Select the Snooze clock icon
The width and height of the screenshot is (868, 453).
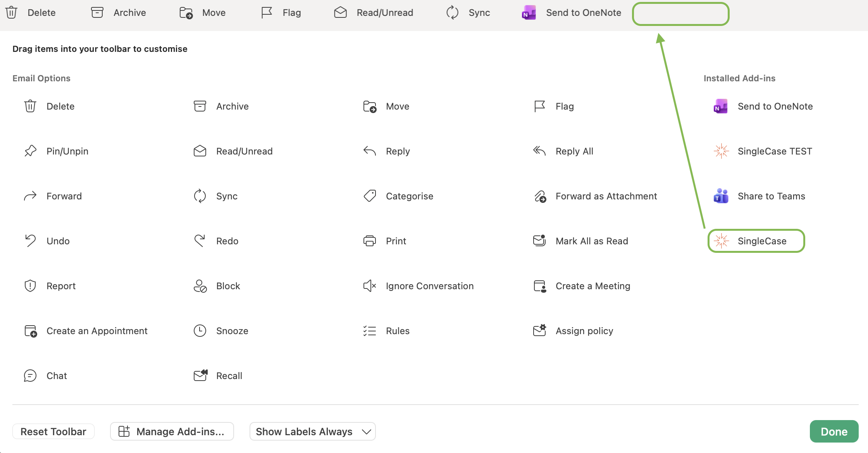pos(200,331)
